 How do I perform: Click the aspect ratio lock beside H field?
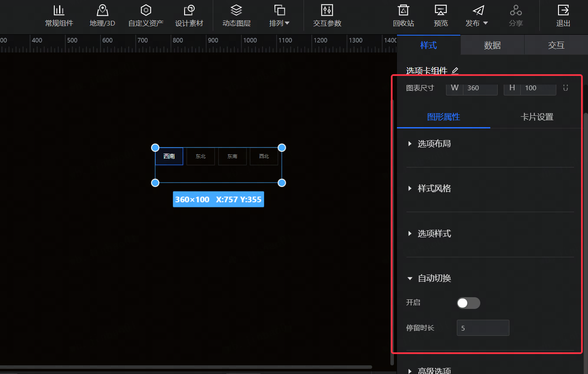[565, 87]
